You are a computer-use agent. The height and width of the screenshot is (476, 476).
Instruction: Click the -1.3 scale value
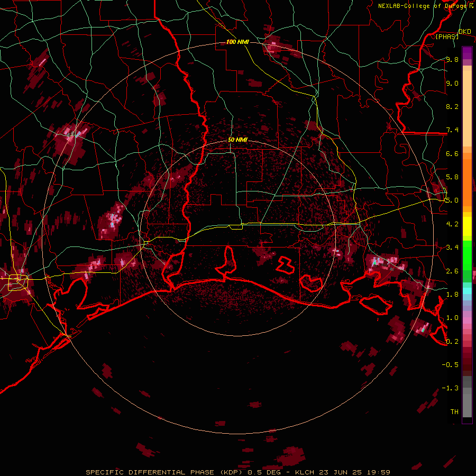[x=450, y=388]
